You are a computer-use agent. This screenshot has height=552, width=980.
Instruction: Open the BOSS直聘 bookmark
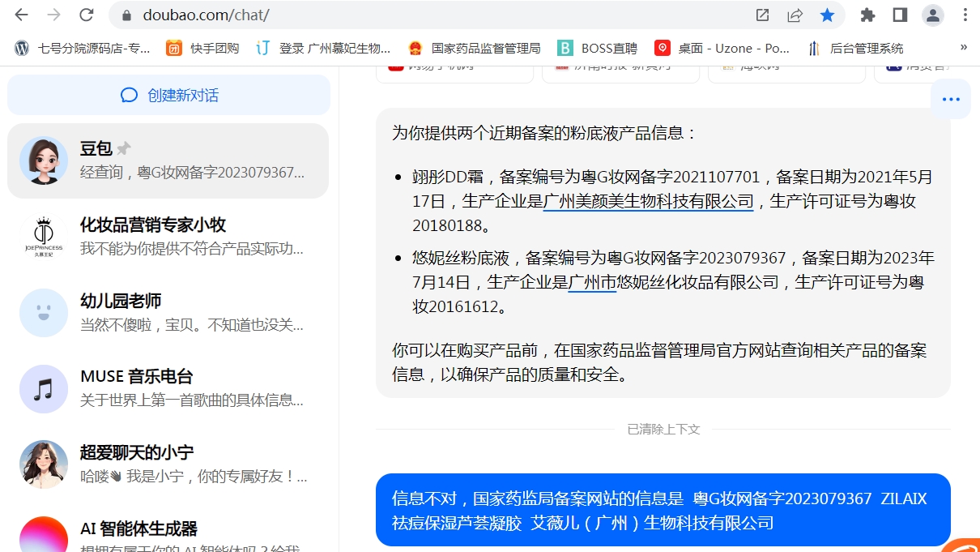click(x=598, y=48)
